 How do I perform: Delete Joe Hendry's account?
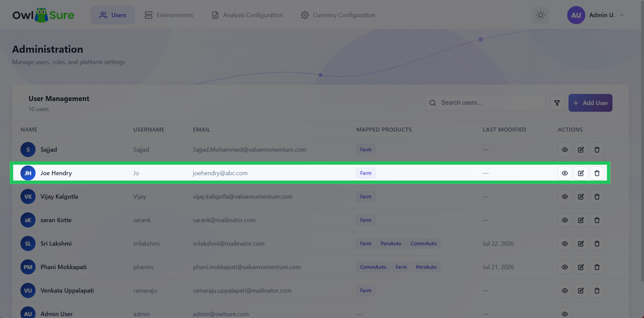597,173
